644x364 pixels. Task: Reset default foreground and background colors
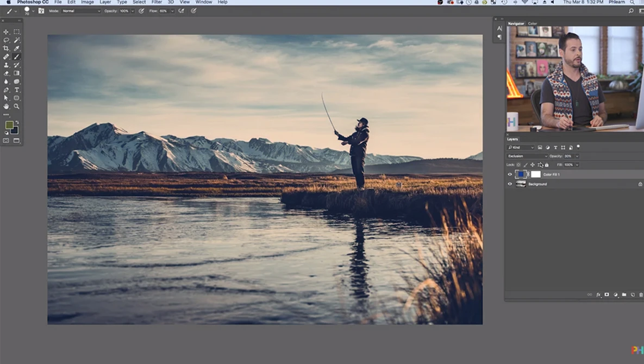click(x=6, y=133)
